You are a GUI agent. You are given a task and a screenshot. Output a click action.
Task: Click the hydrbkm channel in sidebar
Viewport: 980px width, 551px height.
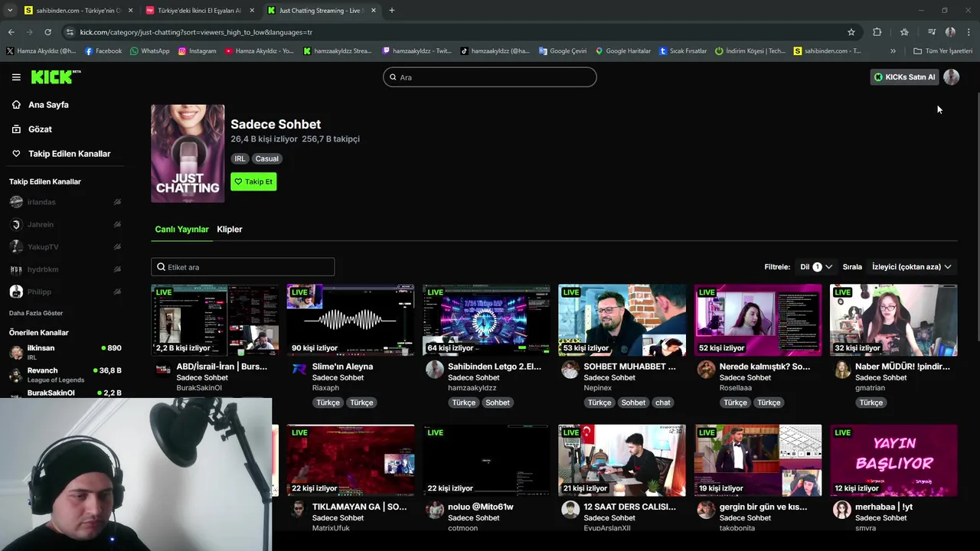click(65, 269)
